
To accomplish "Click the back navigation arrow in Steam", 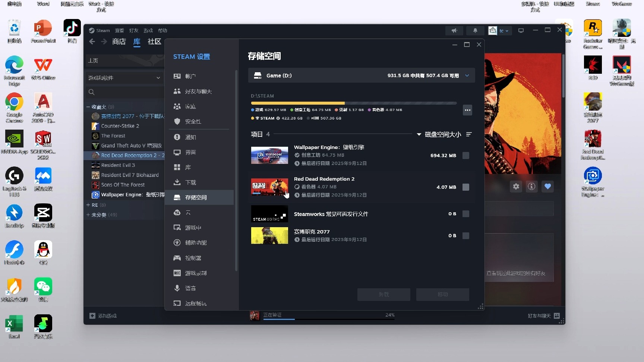I will pyautogui.click(x=92, y=41).
